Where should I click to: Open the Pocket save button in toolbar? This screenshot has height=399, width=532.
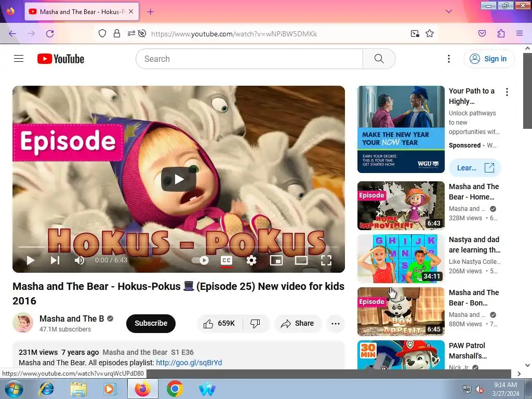click(482, 33)
